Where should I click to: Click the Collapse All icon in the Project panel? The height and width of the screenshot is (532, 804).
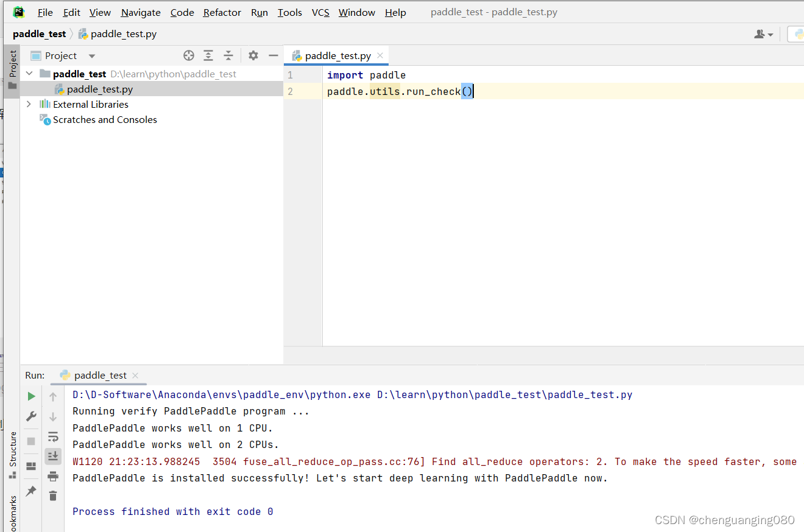(228, 56)
